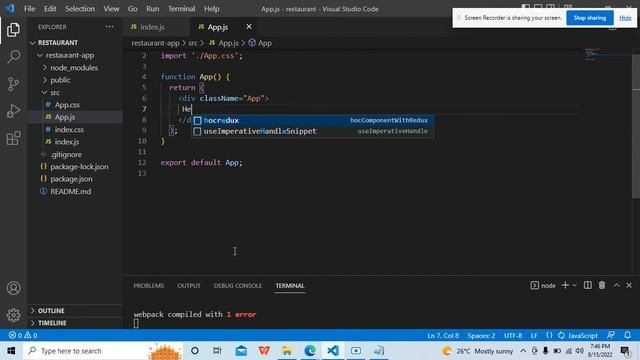Kill terminal with the trash icon
The width and height of the screenshot is (640, 360).
coord(602,285)
